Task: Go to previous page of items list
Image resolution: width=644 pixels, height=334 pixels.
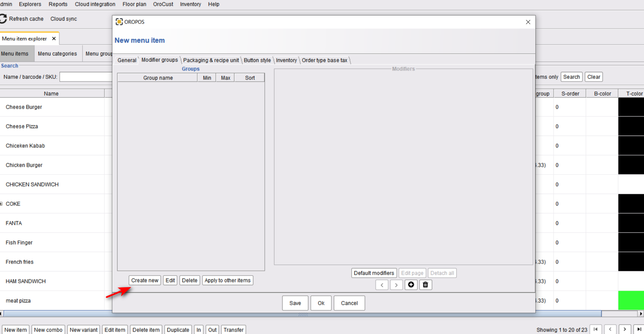Action: [x=610, y=329]
